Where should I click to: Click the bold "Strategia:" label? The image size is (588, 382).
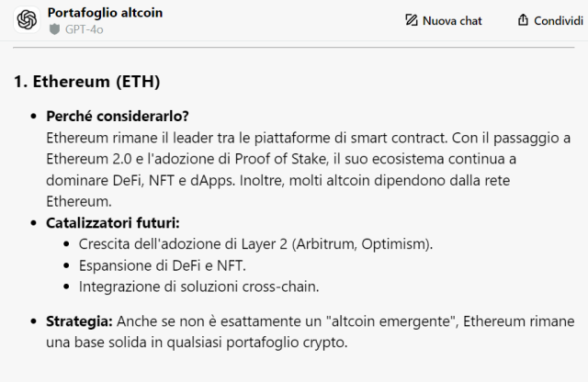[79, 321]
